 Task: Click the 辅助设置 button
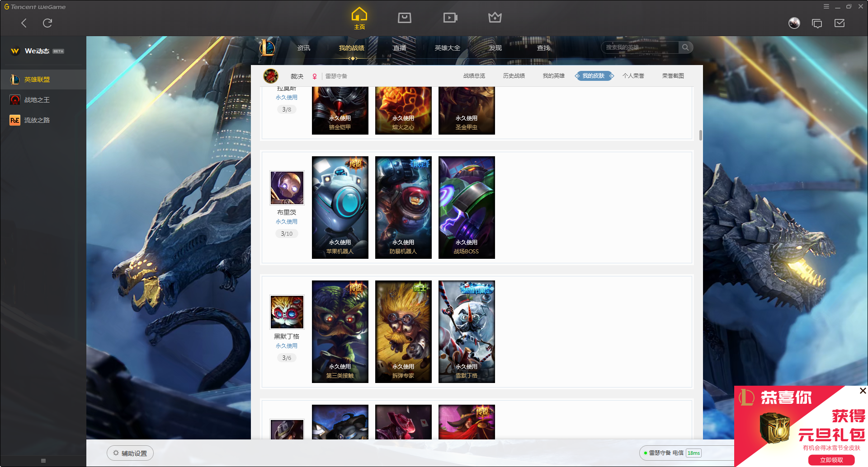pyautogui.click(x=130, y=453)
